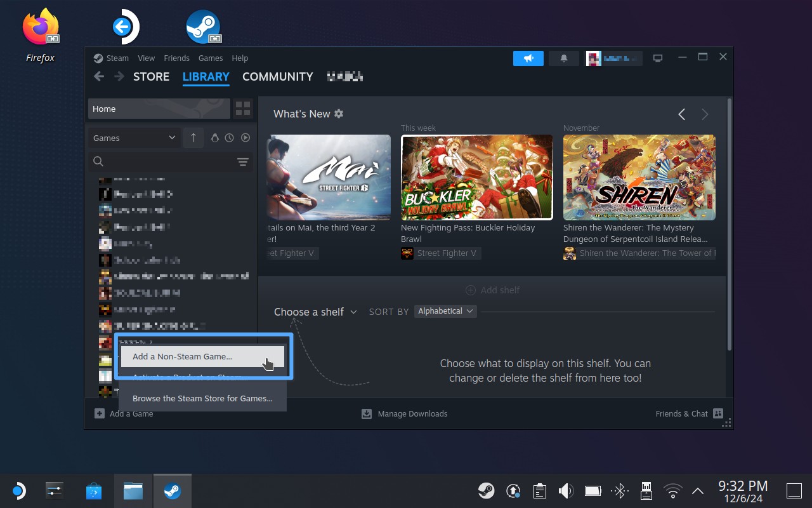Switch library to grid collections view
The width and height of the screenshot is (812, 508).
[x=243, y=108]
